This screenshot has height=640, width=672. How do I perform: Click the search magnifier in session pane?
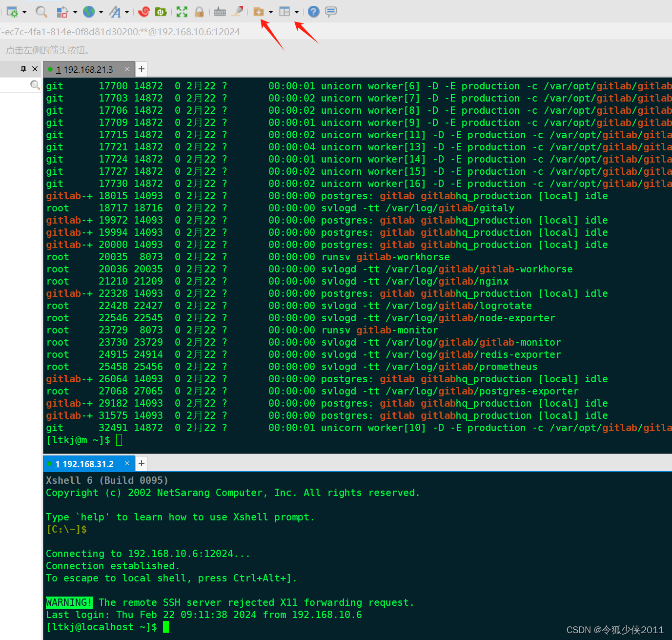tap(35, 85)
